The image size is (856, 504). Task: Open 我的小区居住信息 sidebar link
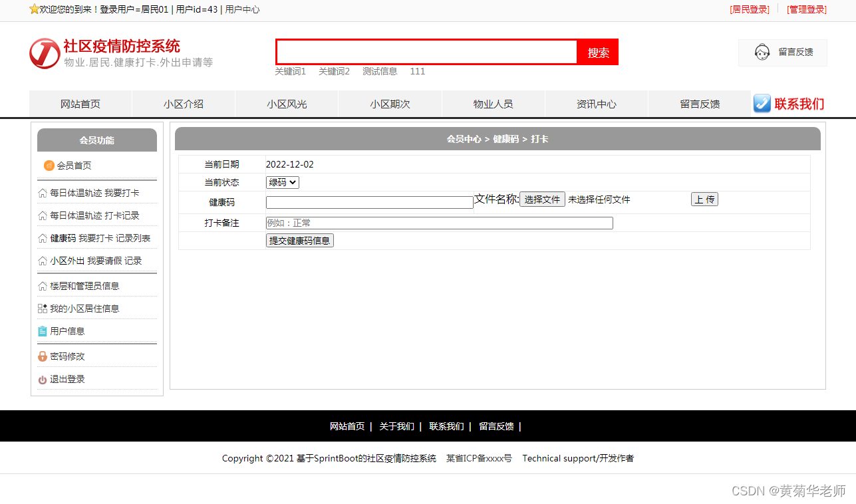click(84, 309)
